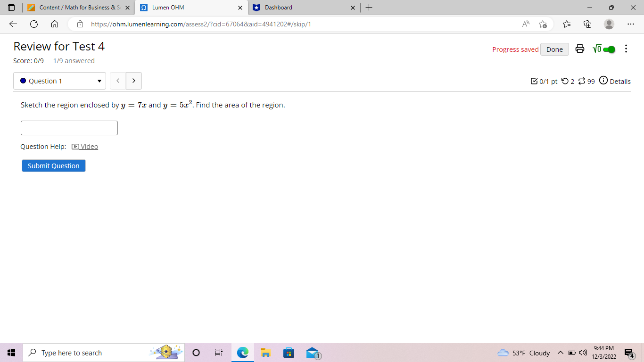
Task: Go to the previous question
Action: coord(118,81)
